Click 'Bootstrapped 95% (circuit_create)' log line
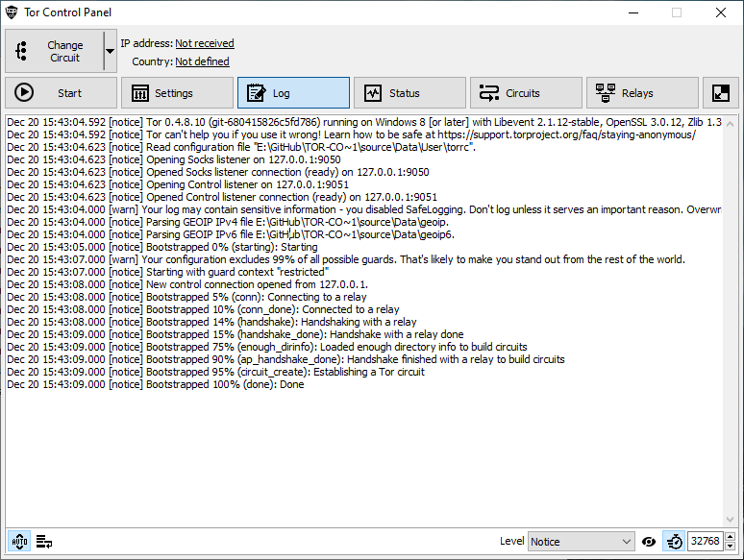Viewport: 744px width, 560px height. pos(216,372)
